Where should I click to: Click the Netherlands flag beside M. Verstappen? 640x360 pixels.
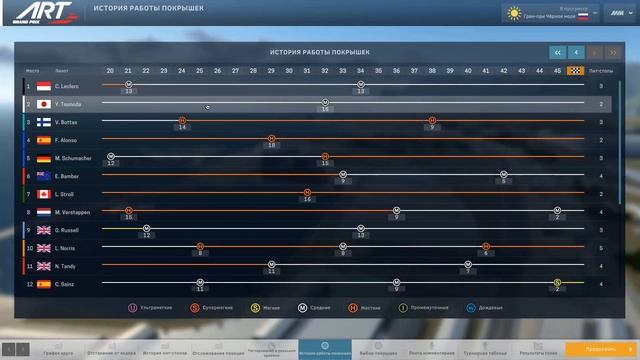pyautogui.click(x=44, y=212)
